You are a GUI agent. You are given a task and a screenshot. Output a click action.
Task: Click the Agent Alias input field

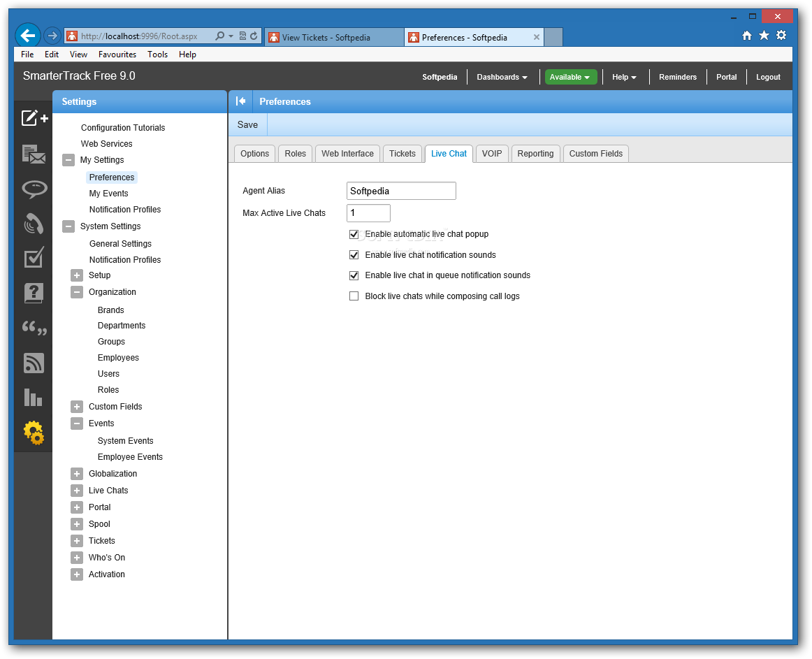click(x=401, y=191)
